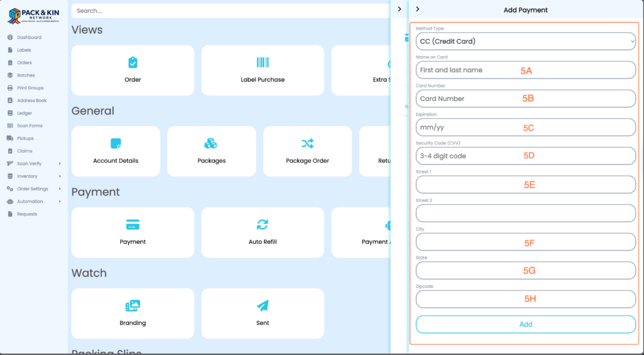The image size is (644, 355).
Task: Click the Name on Card field
Action: click(526, 70)
